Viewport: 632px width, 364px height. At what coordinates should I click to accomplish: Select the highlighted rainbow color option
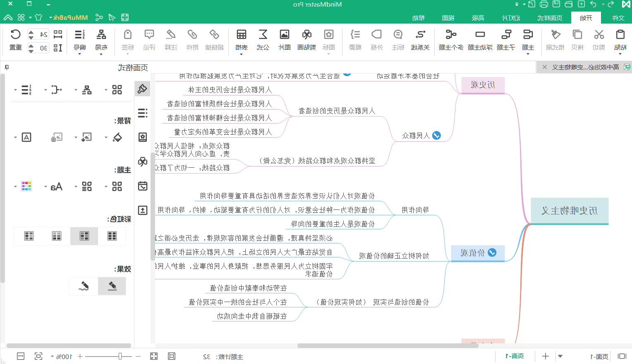(x=84, y=236)
